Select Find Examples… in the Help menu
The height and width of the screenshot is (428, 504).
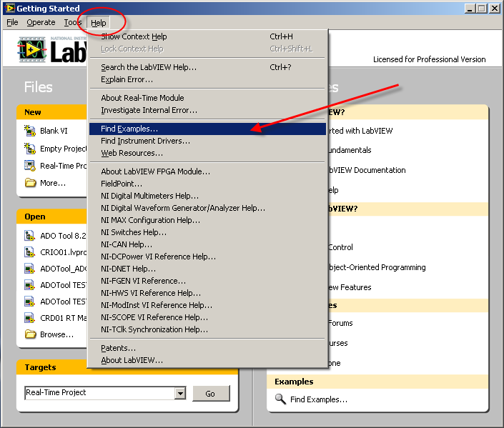pos(207,129)
